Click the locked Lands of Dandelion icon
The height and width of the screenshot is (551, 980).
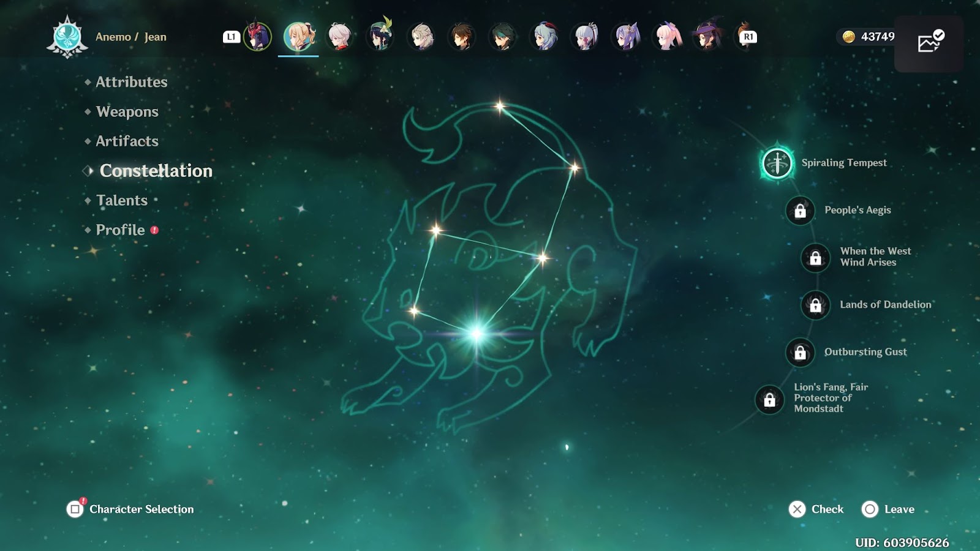click(x=815, y=305)
